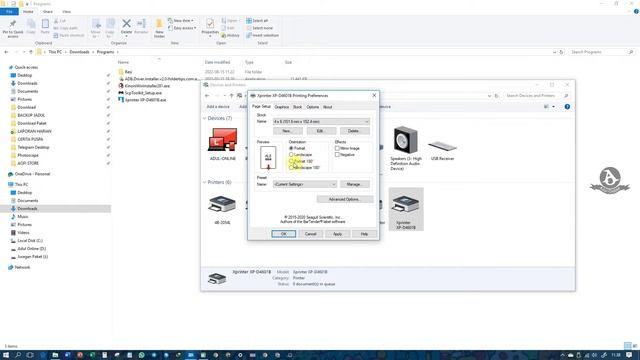Click the Edit stock button

(320, 131)
